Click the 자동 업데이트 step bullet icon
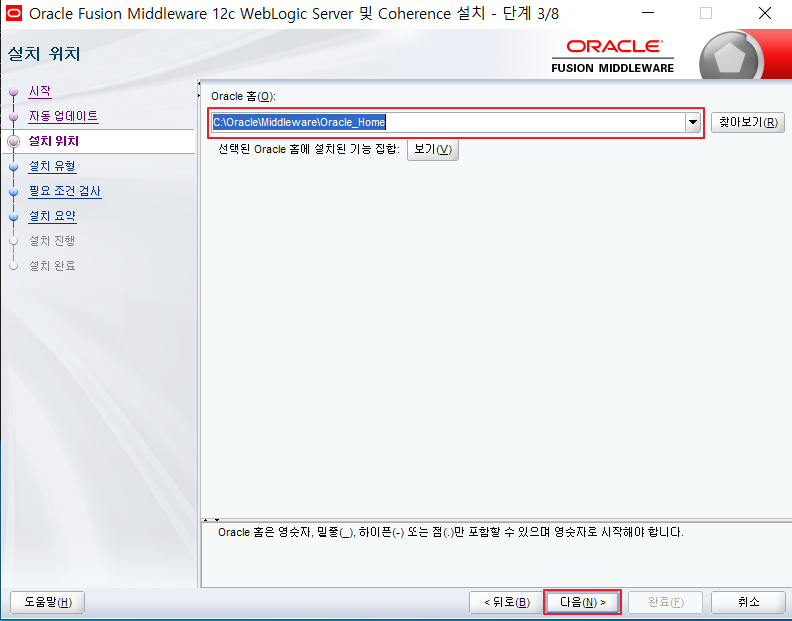 (x=14, y=117)
